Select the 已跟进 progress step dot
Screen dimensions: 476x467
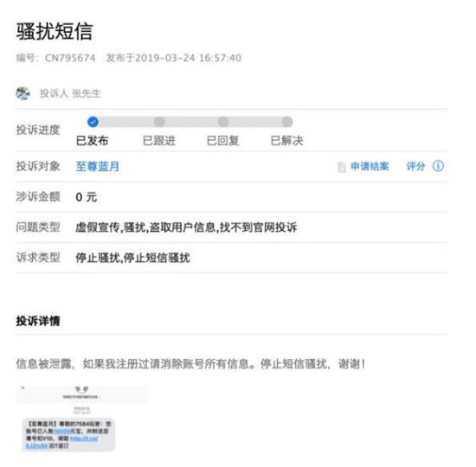(160, 122)
